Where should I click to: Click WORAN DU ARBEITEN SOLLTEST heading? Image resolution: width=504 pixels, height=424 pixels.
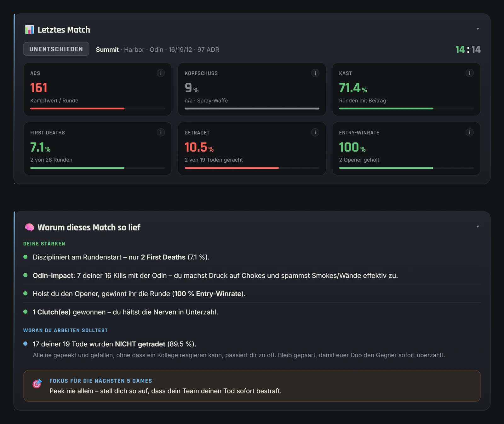tap(66, 330)
